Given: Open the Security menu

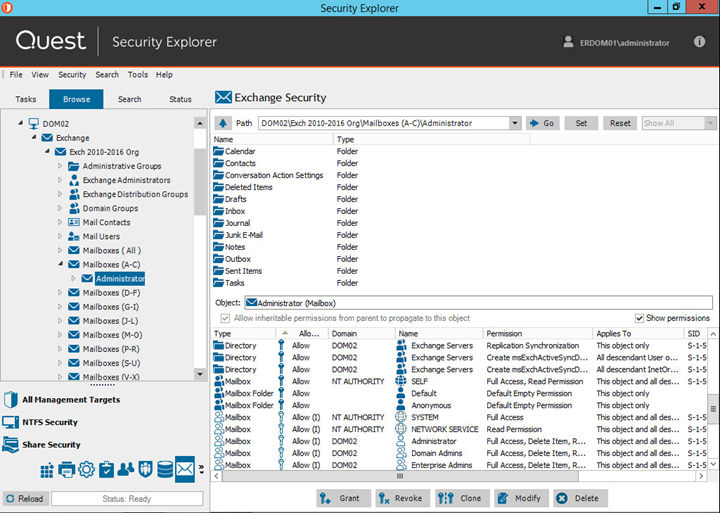Looking at the screenshot, I should click(x=72, y=75).
